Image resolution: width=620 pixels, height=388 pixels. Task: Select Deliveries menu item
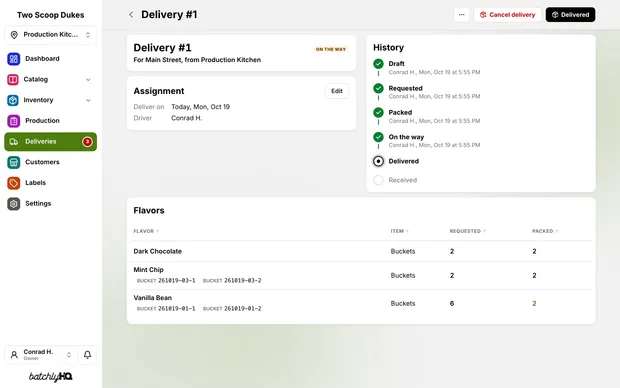click(51, 142)
